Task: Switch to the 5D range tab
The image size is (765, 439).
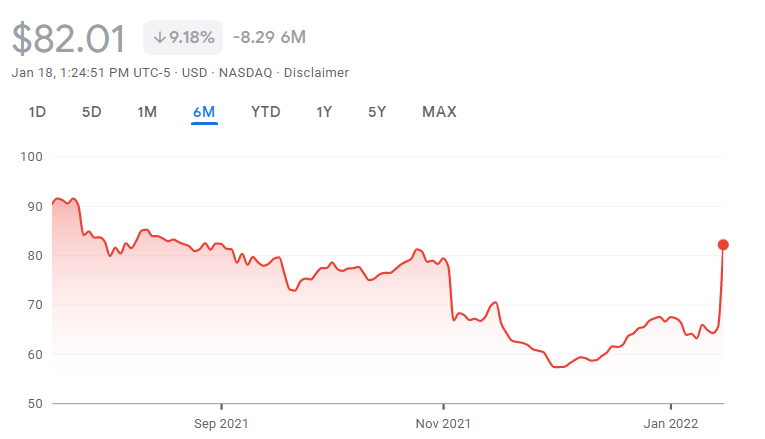Action: pos(91,112)
